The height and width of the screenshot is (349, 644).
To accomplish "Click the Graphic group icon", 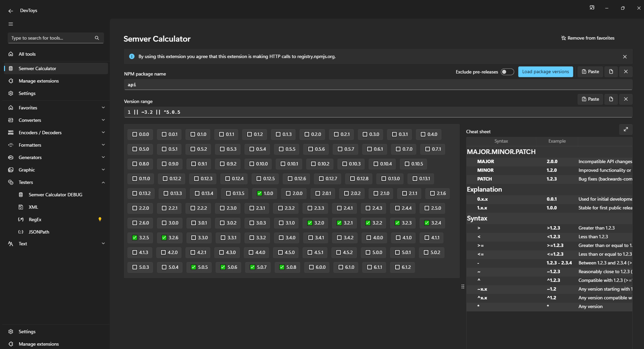I will point(11,170).
